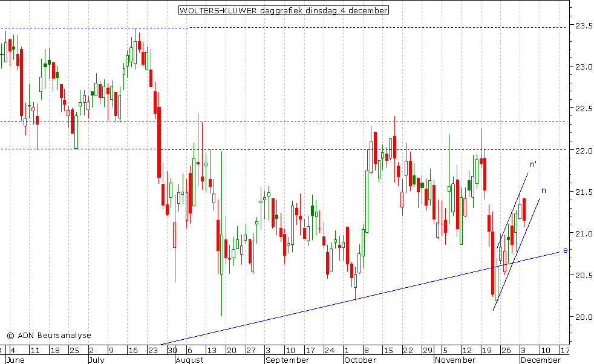594x364 pixels.
Task: Click the 23.5 price axis label
Action: tap(583, 25)
